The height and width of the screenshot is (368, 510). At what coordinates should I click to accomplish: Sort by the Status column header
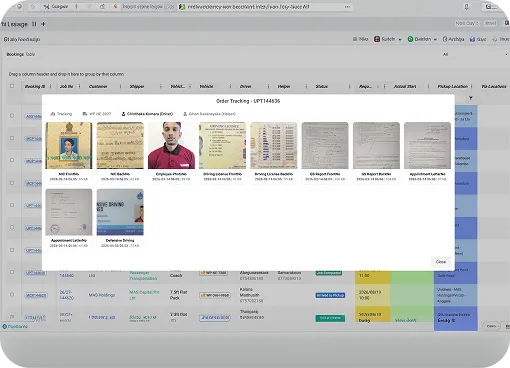(x=322, y=86)
